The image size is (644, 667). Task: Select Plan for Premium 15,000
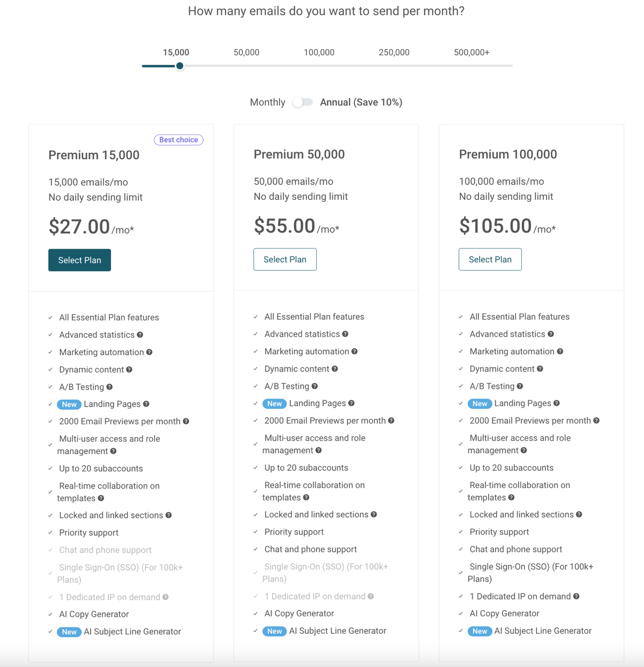79,260
